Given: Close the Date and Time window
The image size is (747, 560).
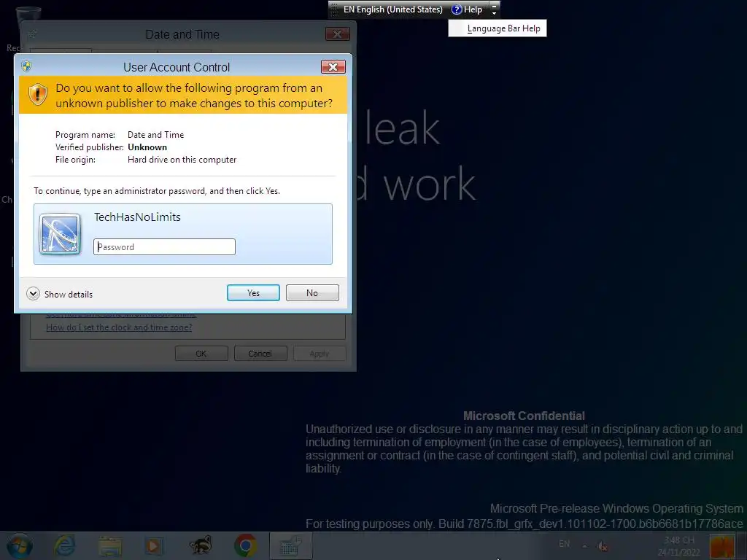Looking at the screenshot, I should point(337,34).
